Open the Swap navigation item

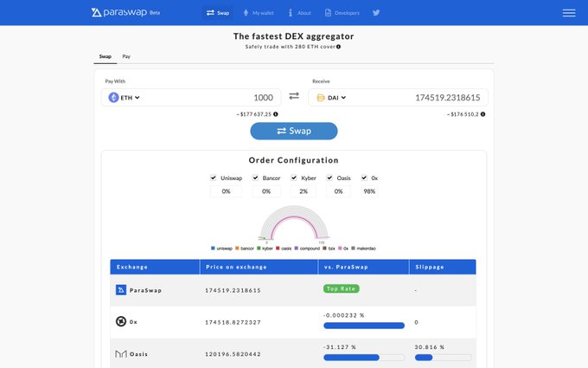(218, 13)
